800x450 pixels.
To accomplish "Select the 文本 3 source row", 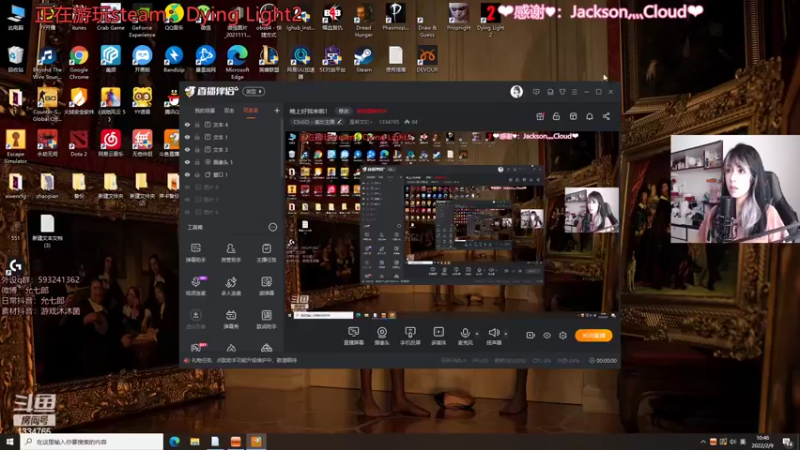I will click(231, 149).
